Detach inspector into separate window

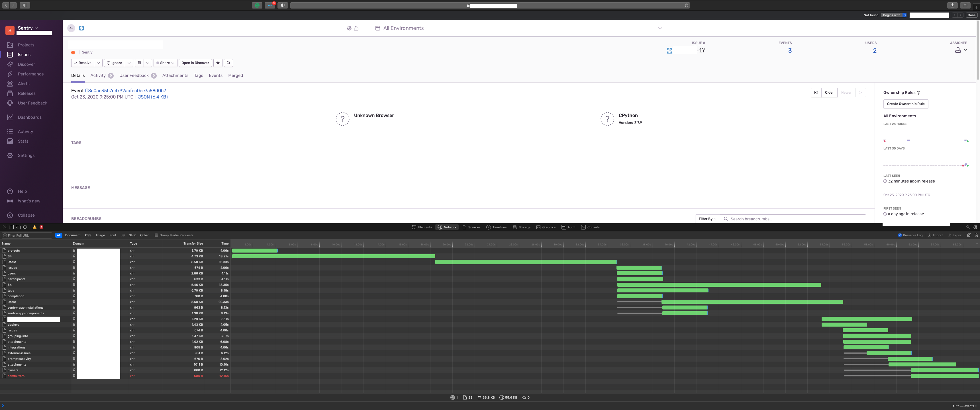[x=18, y=227]
